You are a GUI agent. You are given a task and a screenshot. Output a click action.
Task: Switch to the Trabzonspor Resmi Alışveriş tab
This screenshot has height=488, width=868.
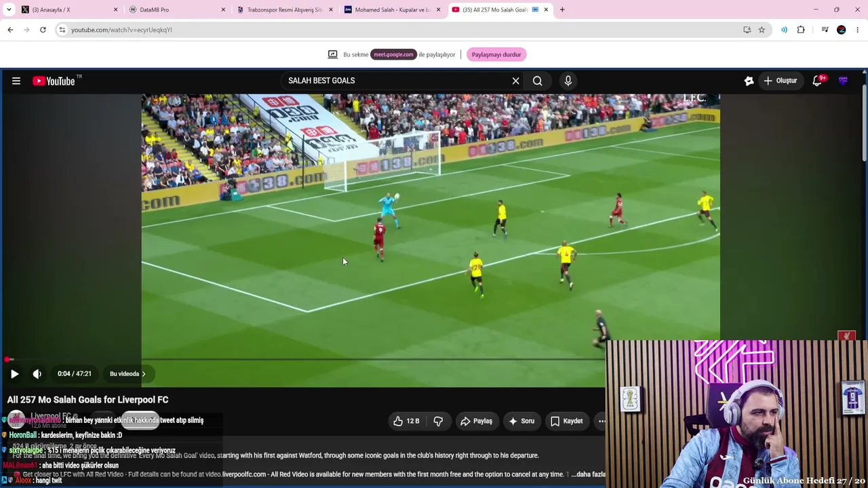285,9
